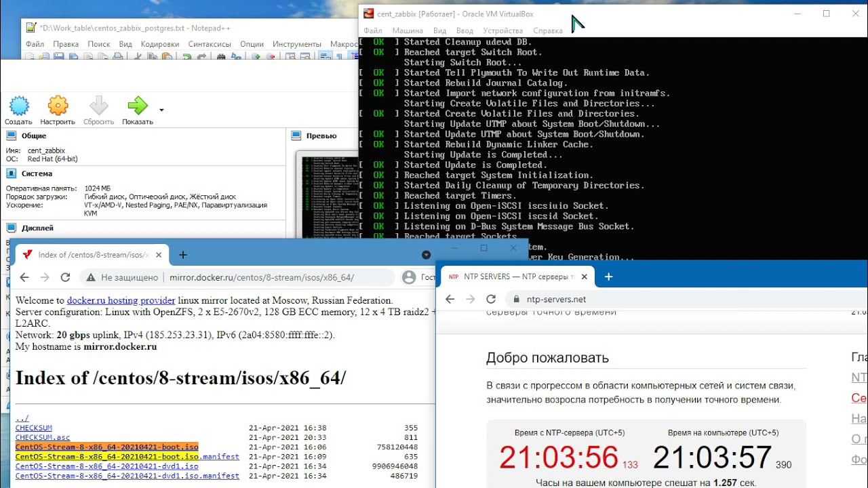This screenshot has height=488, width=868.
Task: Open Правка menu in Notepad++
Action: (66, 44)
